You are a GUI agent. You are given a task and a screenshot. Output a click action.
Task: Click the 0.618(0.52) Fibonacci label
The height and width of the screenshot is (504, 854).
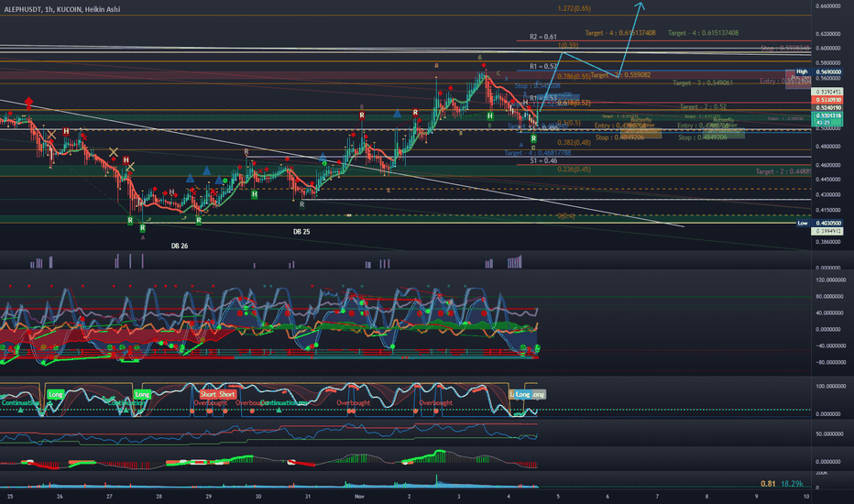coord(574,103)
